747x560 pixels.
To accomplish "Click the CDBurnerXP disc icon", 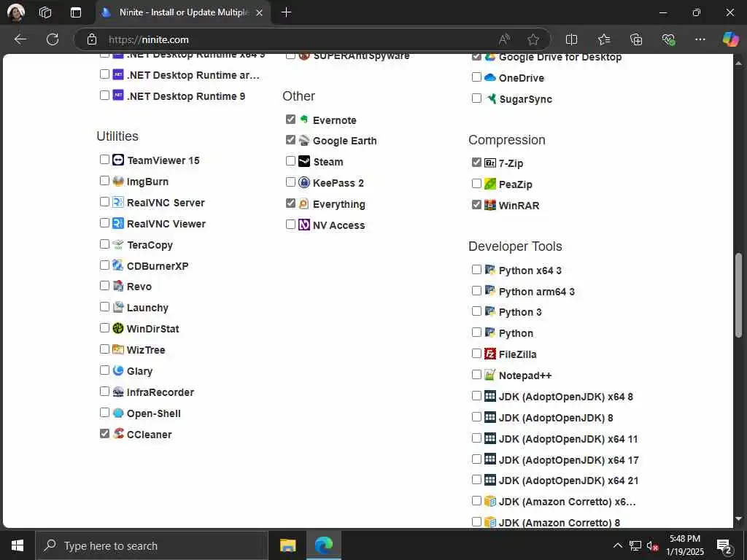I will point(118,265).
